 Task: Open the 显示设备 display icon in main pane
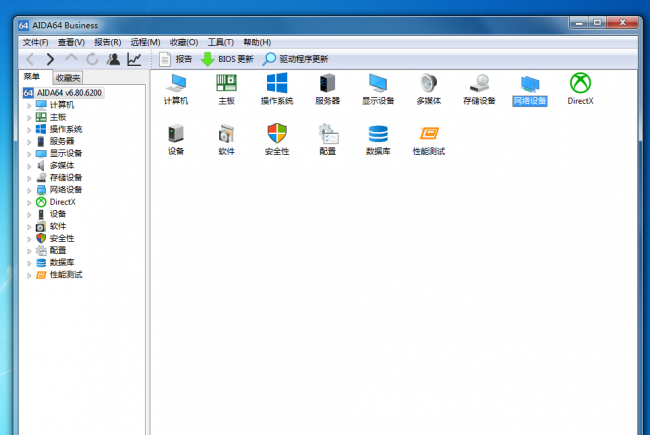tap(378, 89)
